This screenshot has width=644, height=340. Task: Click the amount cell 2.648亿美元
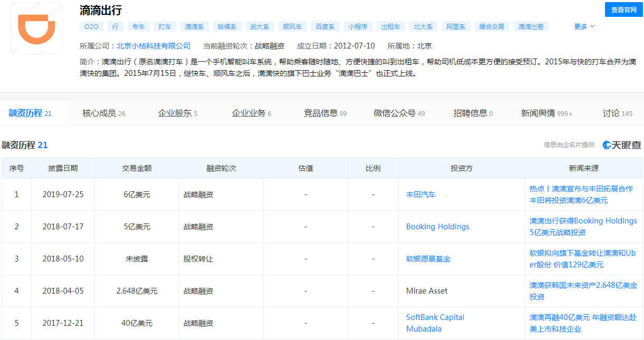pos(137,291)
